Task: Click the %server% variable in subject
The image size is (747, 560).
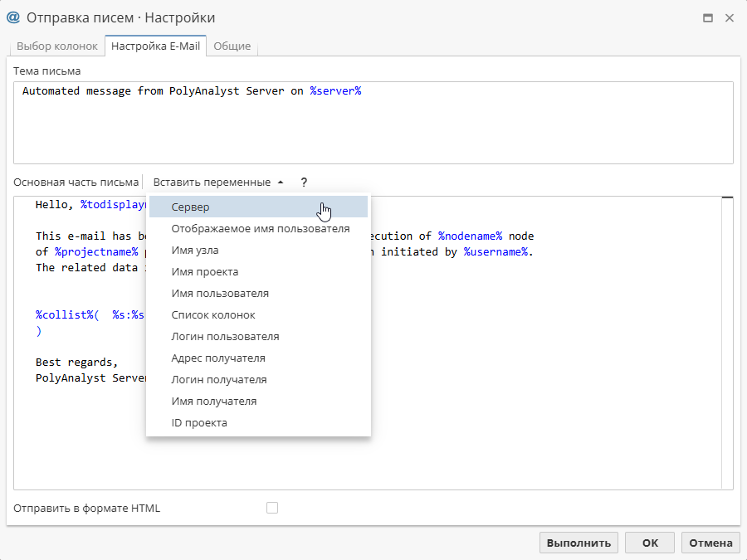Action: (335, 91)
